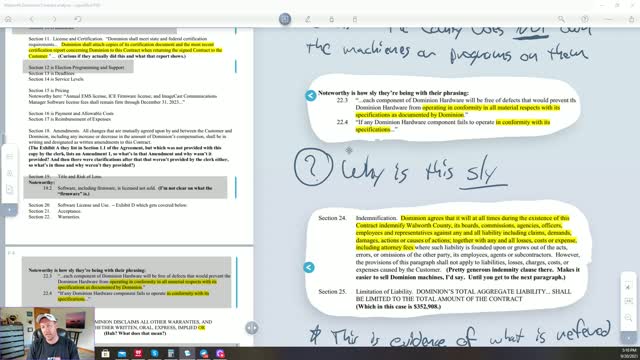Screen dimensions: 640x360
Task: Go to the home screen icon
Action: tap(8, 19)
